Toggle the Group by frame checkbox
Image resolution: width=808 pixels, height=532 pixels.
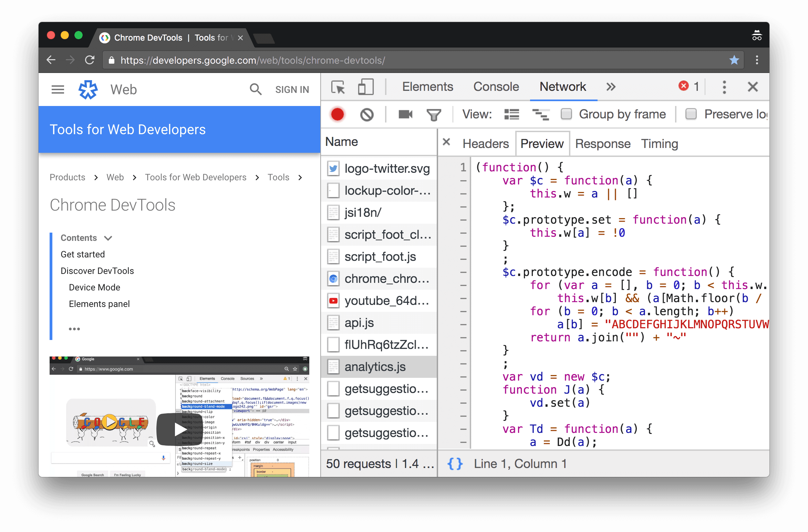(x=567, y=114)
